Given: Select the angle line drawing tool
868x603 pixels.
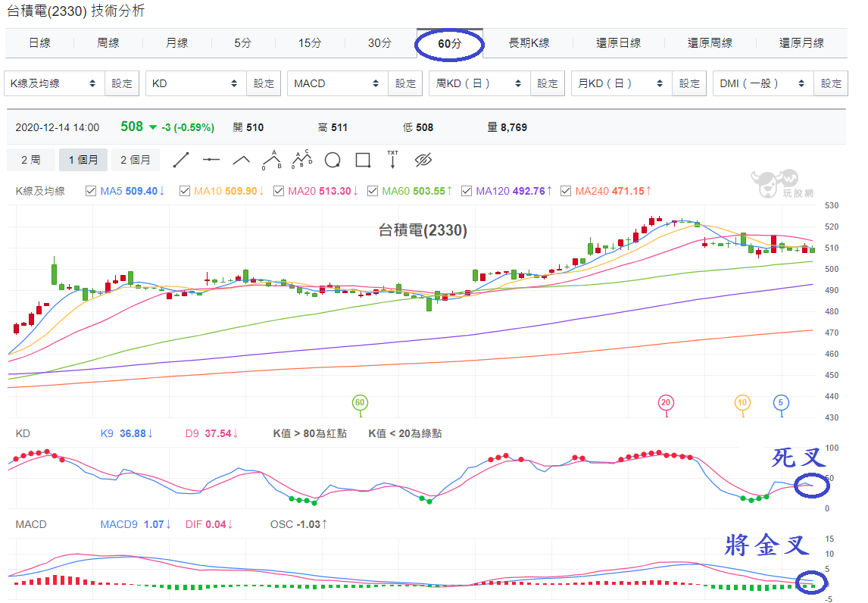Looking at the screenshot, I should pos(241,161).
